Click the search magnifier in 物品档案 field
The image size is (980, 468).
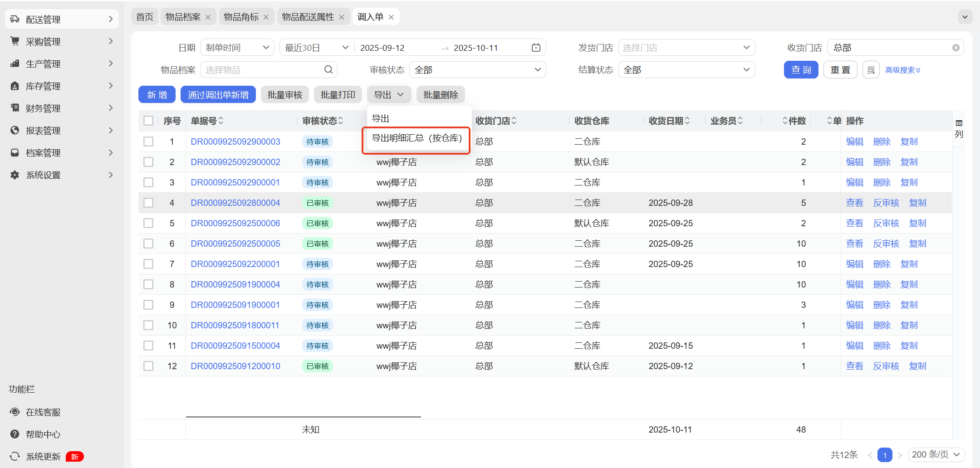[x=328, y=70]
